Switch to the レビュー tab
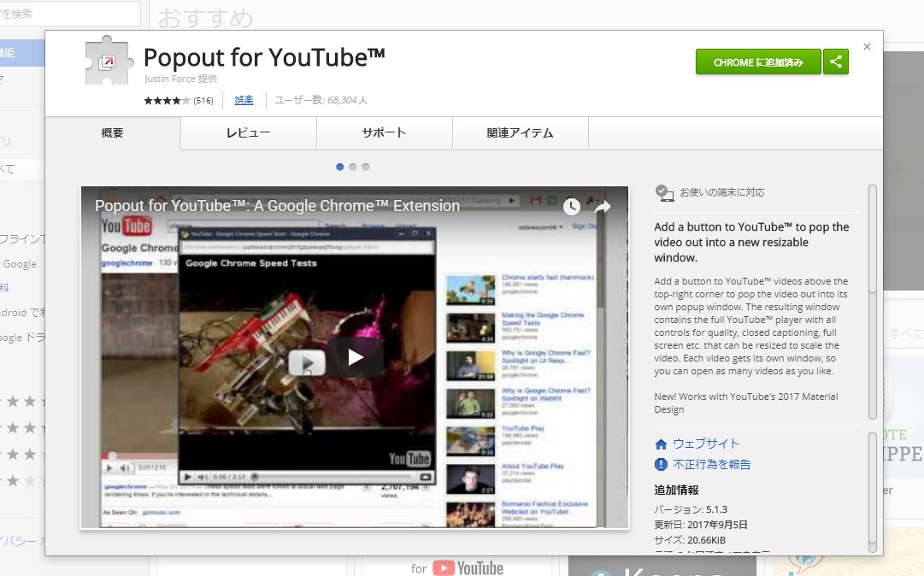 coord(249,133)
